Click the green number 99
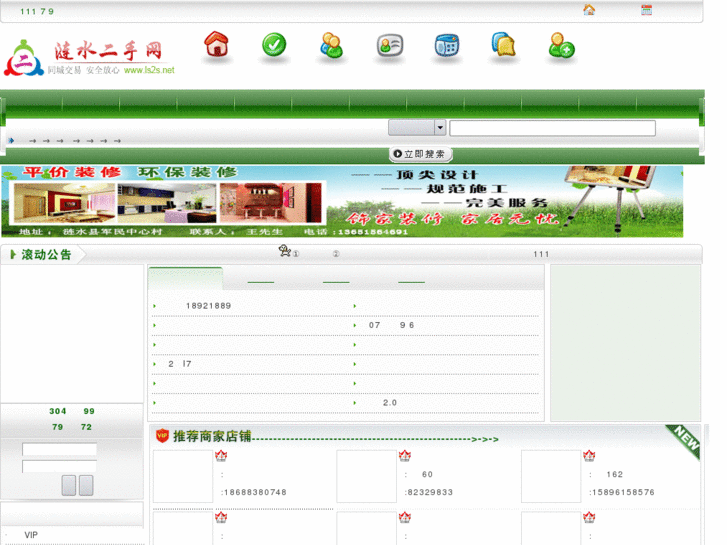Screen dimensions: 727x545 click(x=89, y=411)
